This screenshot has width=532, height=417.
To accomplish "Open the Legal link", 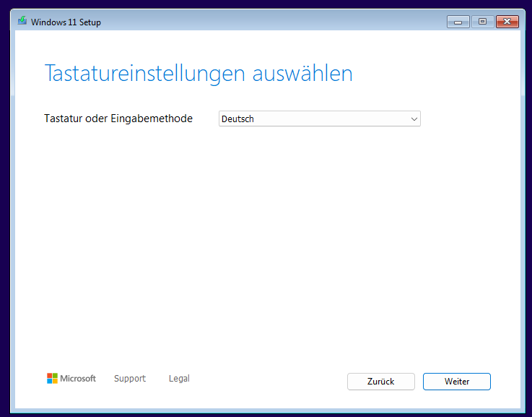I will [x=179, y=378].
